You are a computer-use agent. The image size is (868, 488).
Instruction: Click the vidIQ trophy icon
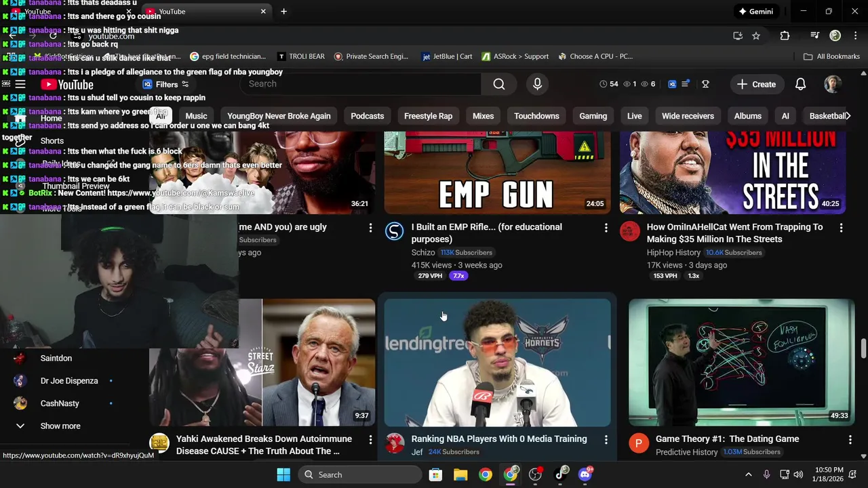705,84
